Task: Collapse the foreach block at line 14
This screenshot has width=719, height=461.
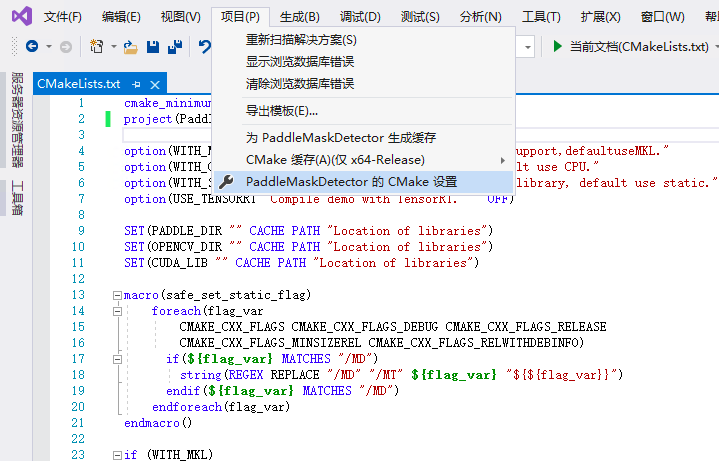Action: point(117,311)
